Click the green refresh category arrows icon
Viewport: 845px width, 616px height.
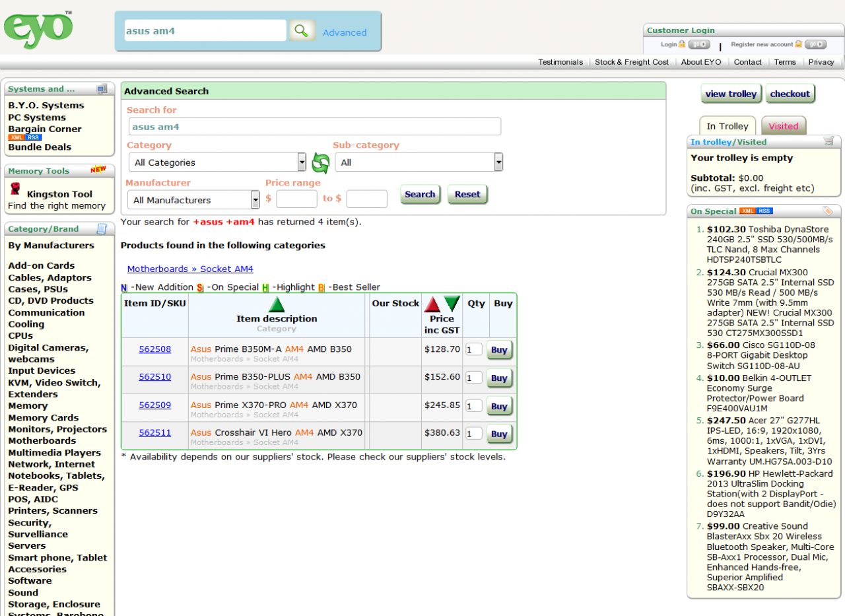pyautogui.click(x=321, y=162)
